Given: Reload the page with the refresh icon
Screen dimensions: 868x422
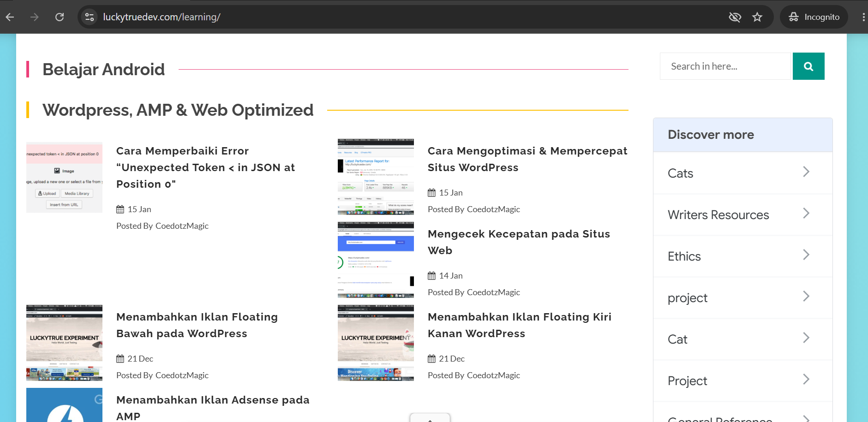Looking at the screenshot, I should point(60,17).
